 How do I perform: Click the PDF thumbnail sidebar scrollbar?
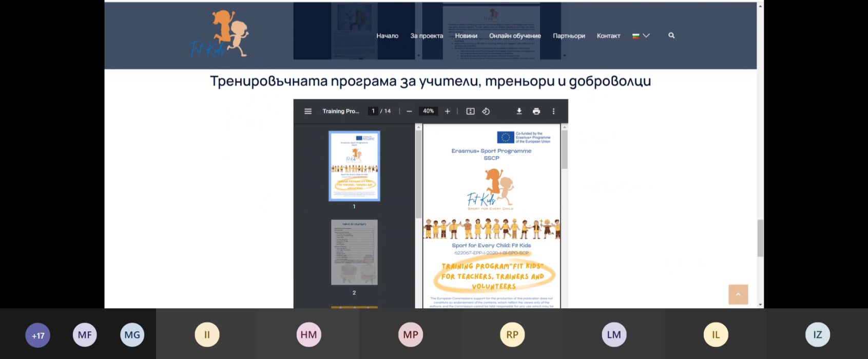(x=418, y=174)
